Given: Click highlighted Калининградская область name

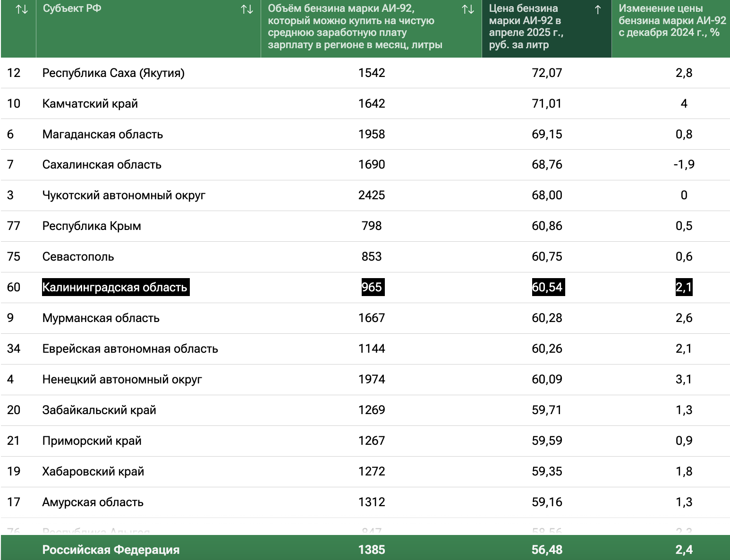Looking at the screenshot, I should point(116,287).
